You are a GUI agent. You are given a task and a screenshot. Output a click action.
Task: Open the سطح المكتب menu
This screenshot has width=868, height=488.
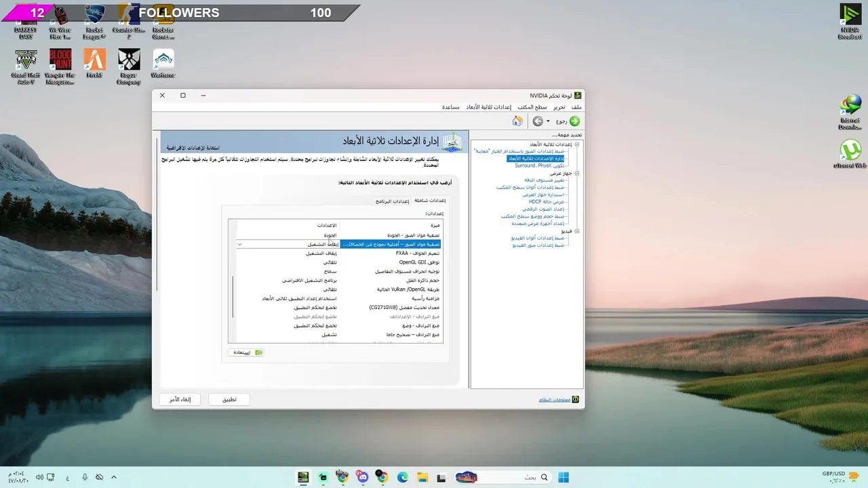pos(532,107)
